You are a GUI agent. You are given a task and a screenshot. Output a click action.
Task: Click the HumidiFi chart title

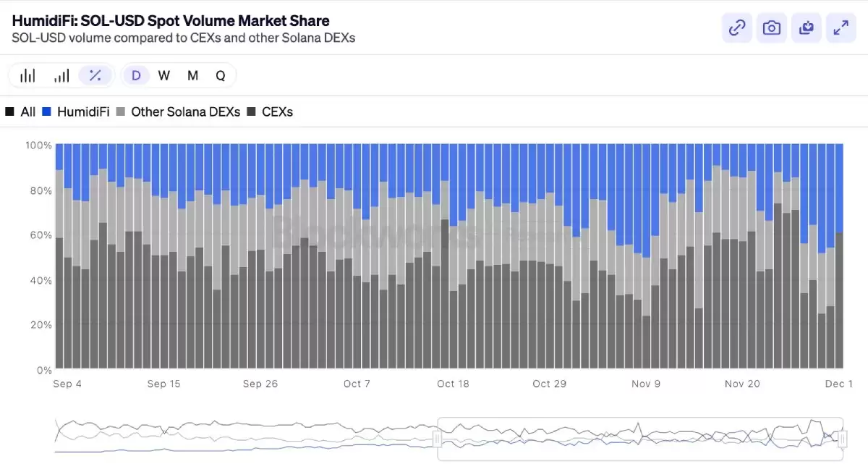[169, 21]
